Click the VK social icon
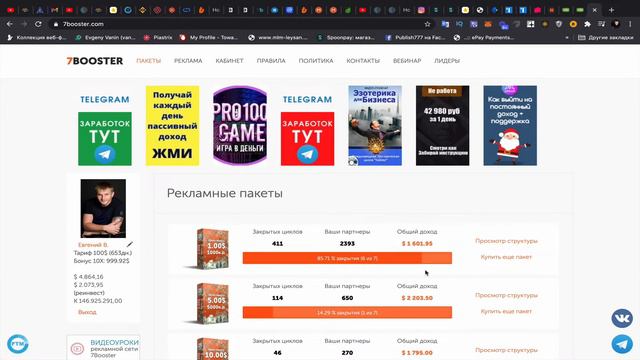Viewport: 640px width, 360px height. [x=622, y=318]
